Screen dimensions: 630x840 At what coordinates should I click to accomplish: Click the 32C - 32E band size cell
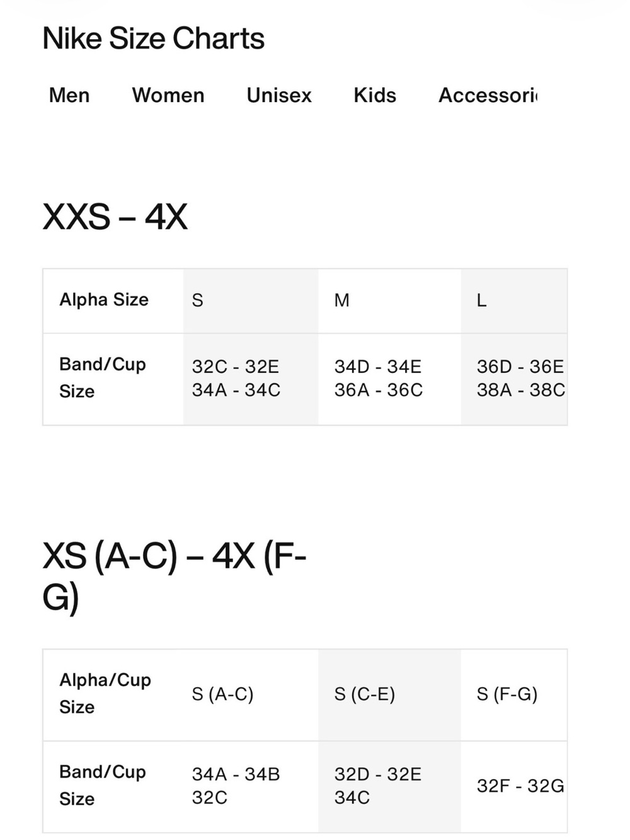(x=251, y=379)
